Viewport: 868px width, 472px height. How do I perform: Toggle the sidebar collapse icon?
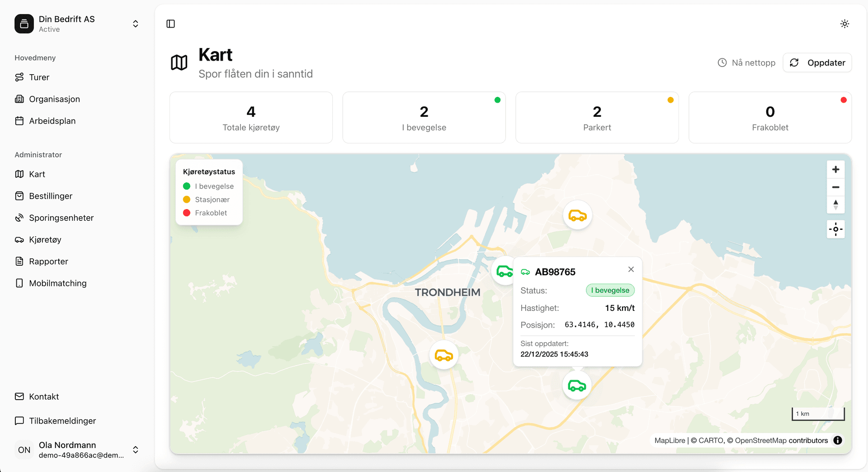[x=170, y=24]
